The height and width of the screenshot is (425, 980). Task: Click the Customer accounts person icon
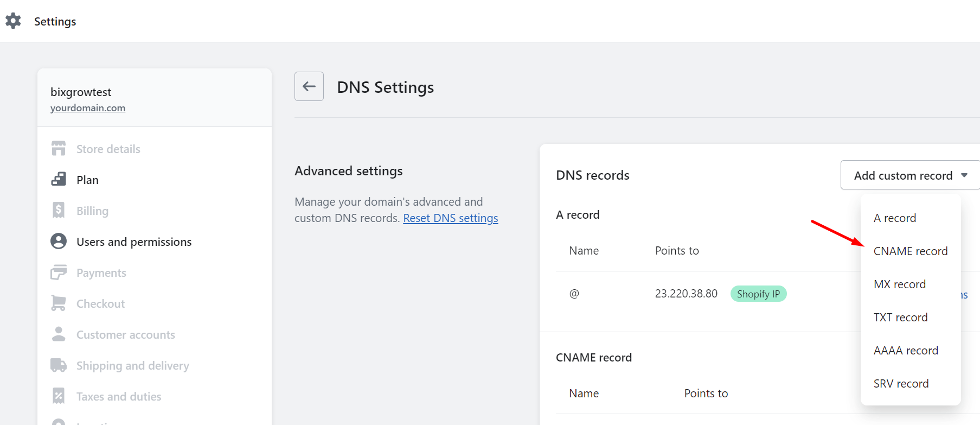click(59, 334)
